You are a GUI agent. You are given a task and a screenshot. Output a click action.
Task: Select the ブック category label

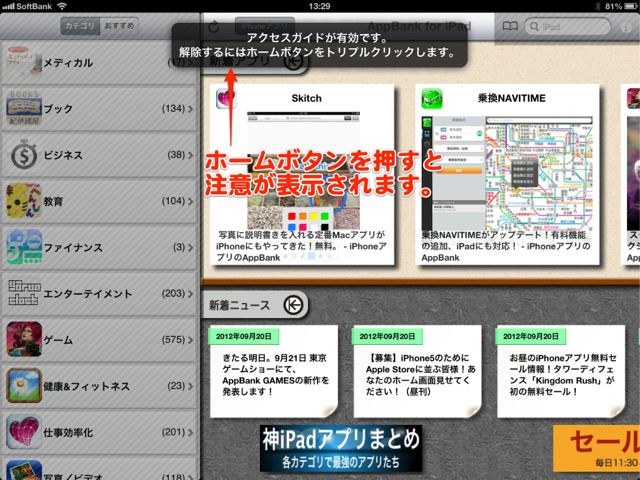coord(58,109)
